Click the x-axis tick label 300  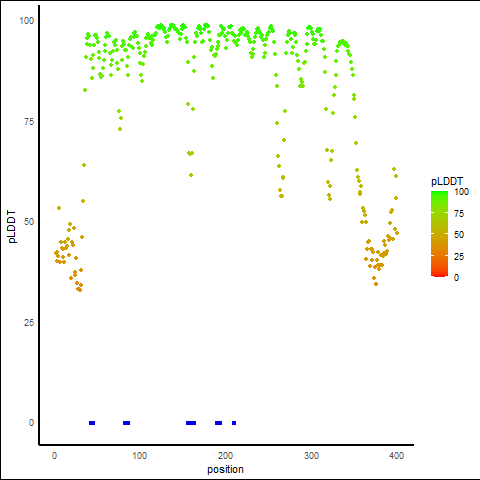[x=311, y=455]
